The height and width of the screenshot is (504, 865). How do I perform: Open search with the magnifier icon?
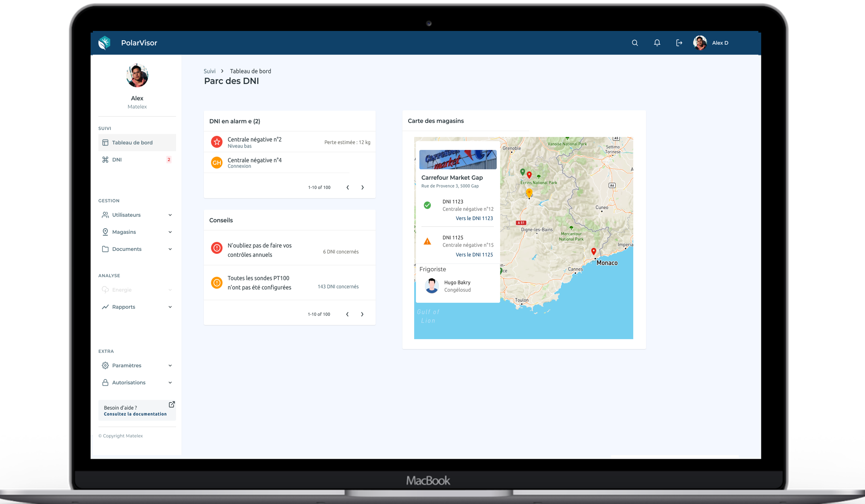635,43
